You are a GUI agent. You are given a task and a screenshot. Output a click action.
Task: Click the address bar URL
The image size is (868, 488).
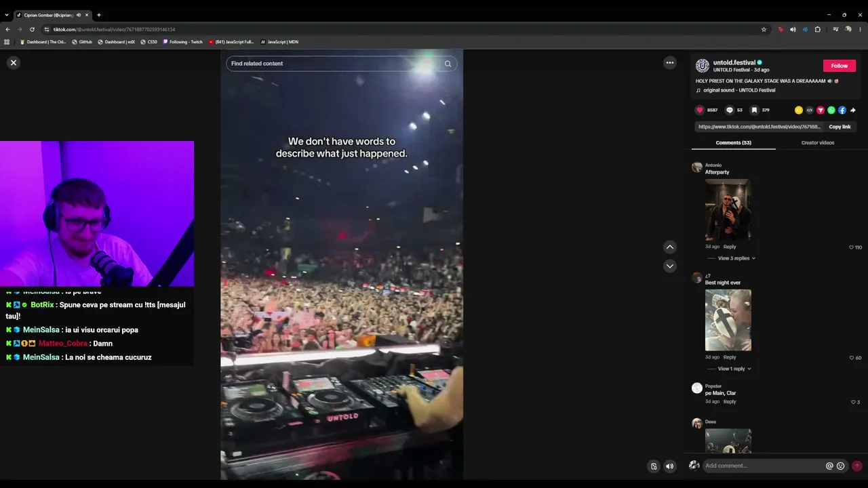[114, 30]
